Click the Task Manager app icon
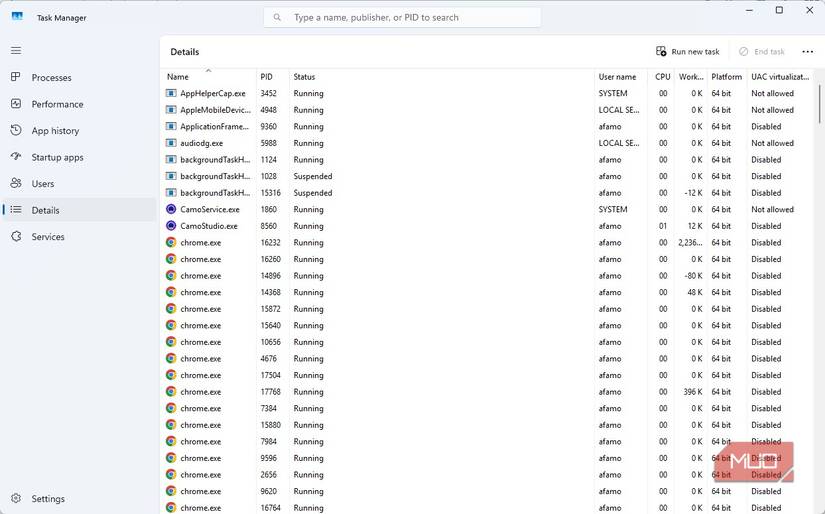The height and width of the screenshot is (514, 825). tap(17, 17)
